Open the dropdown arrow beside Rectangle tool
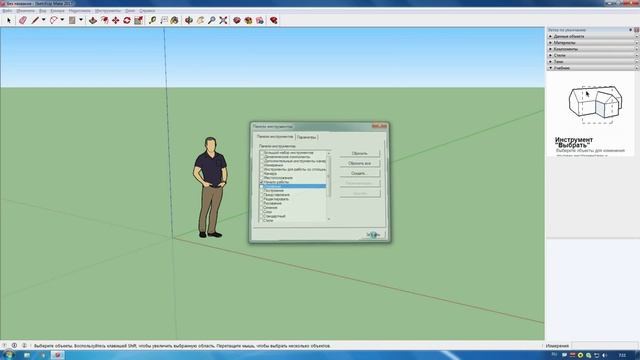Viewport: 640px width, 360px height. 81,20
